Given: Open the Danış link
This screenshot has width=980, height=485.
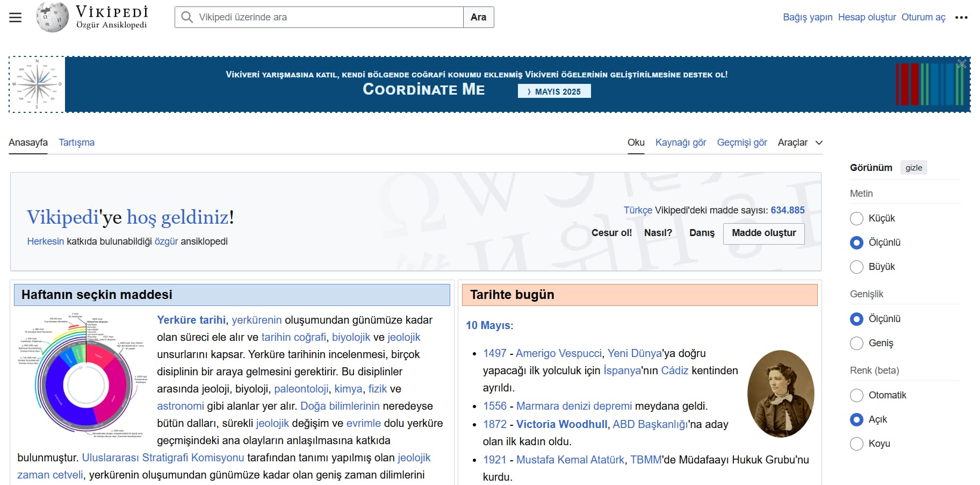Looking at the screenshot, I should 702,233.
